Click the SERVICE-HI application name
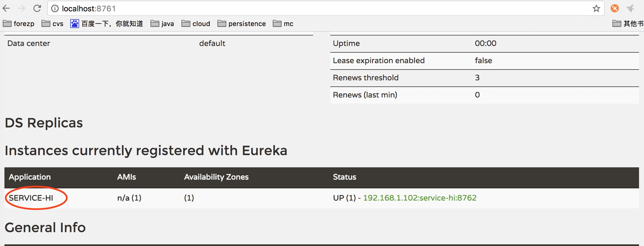This screenshot has width=644, height=246. pos(31,198)
